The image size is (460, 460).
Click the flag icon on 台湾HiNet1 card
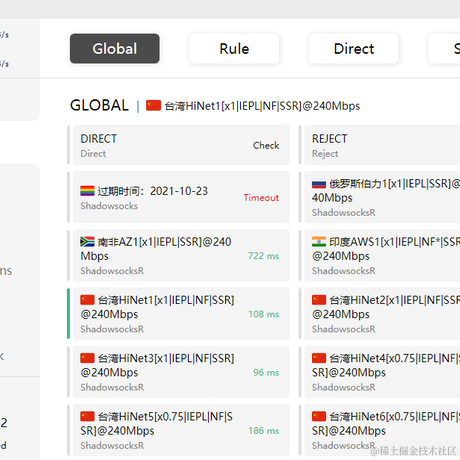pos(87,300)
